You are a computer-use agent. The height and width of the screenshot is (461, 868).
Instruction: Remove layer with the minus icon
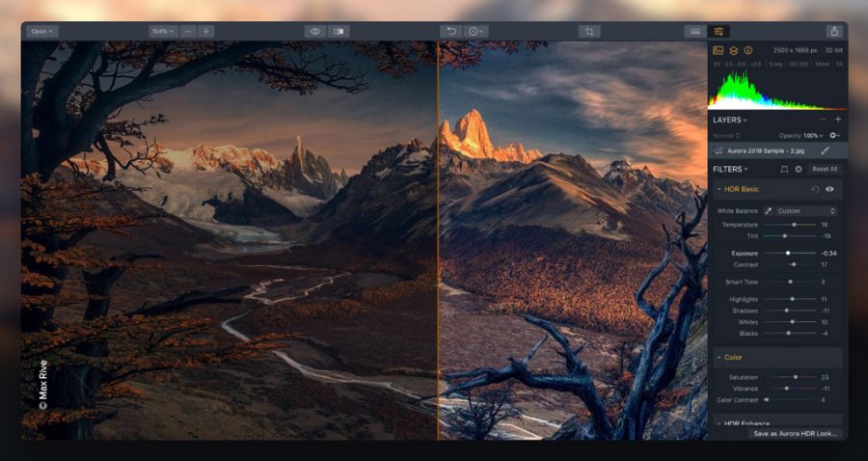823,120
